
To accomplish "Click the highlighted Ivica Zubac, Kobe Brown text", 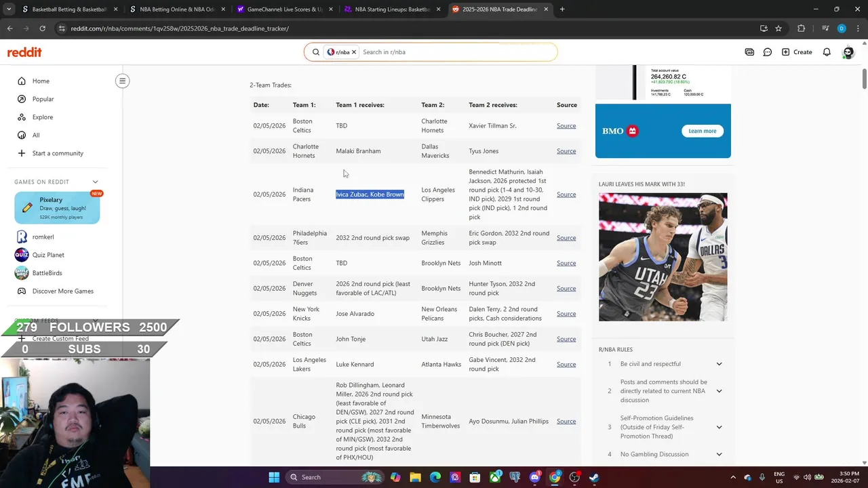I will click(x=370, y=195).
